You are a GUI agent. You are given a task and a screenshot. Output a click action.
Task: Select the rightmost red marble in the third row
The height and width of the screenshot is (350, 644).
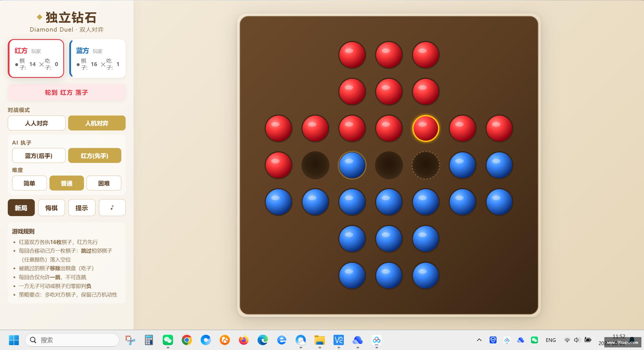[499, 128]
